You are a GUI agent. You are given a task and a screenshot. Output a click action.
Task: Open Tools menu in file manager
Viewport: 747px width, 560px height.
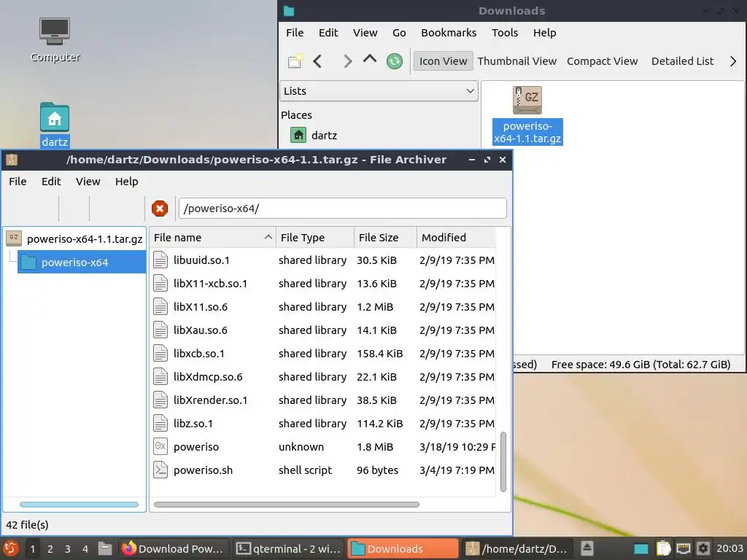[505, 33]
